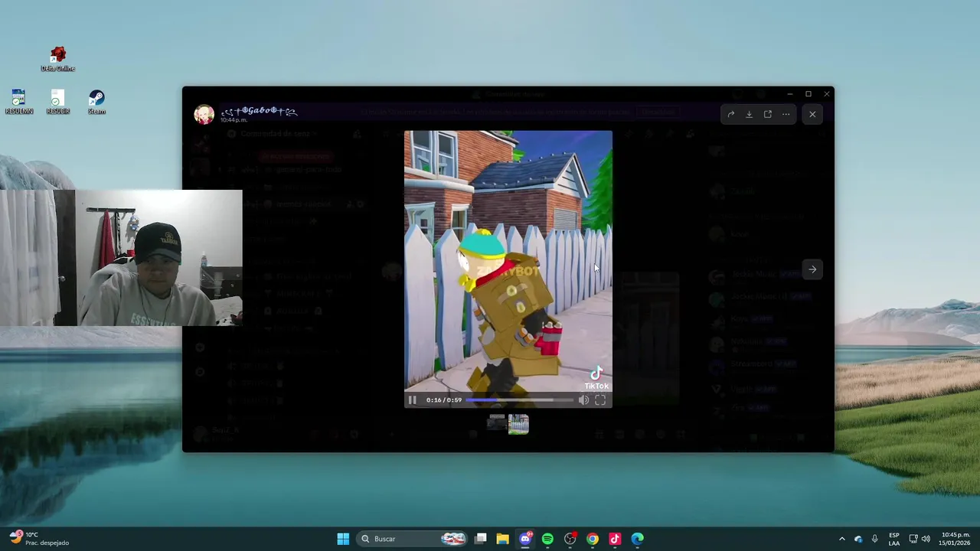Mute the video using the speaker icon
The height and width of the screenshot is (551, 980).
[583, 400]
